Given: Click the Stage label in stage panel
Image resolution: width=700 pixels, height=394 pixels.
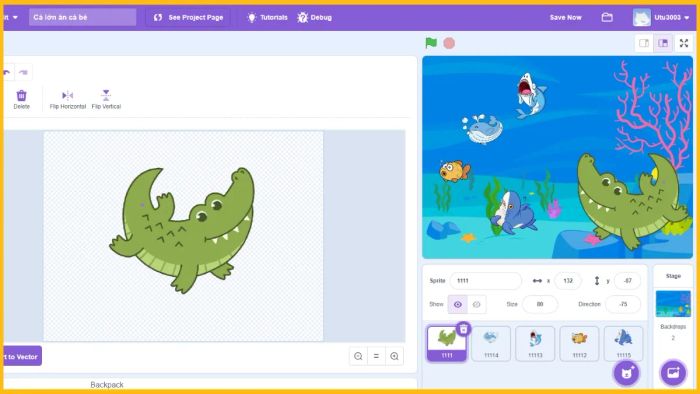Looking at the screenshot, I should click(673, 276).
